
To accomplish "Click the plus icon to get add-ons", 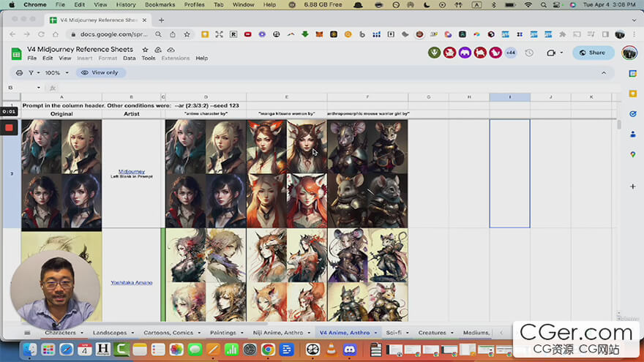I will [x=633, y=186].
